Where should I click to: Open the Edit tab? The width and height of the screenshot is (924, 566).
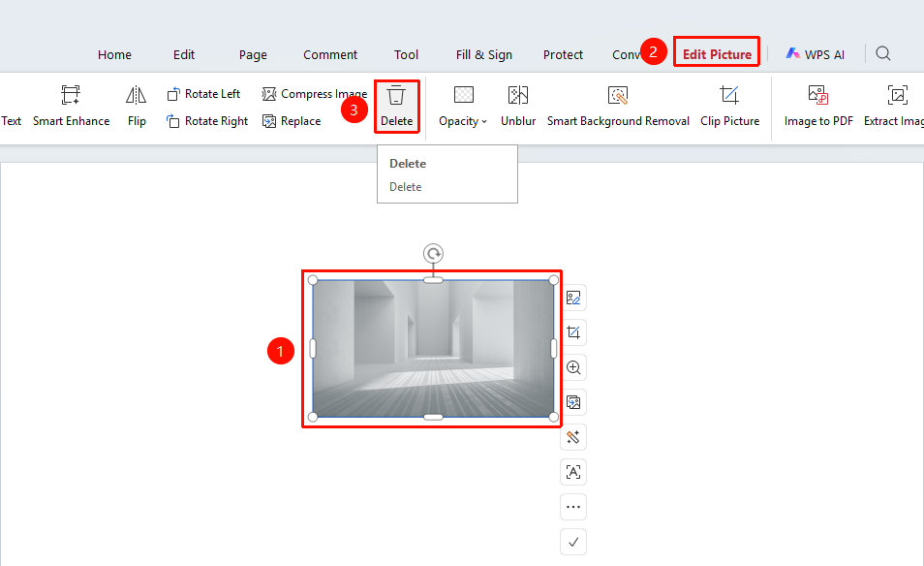coord(184,55)
